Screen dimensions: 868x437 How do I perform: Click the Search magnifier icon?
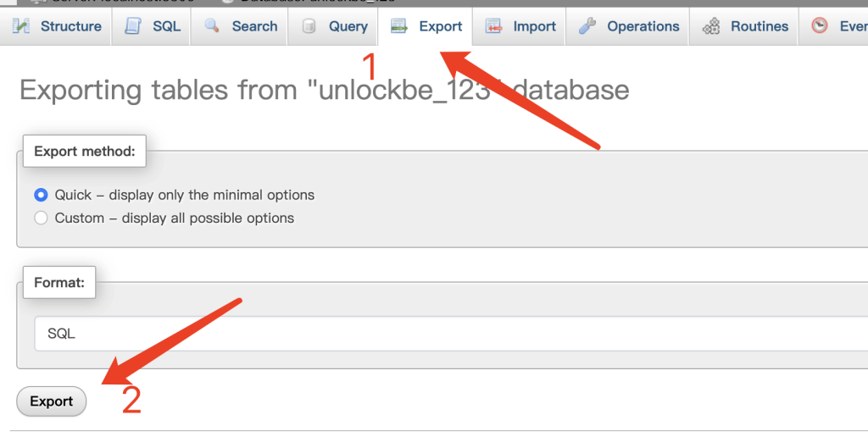tap(212, 26)
